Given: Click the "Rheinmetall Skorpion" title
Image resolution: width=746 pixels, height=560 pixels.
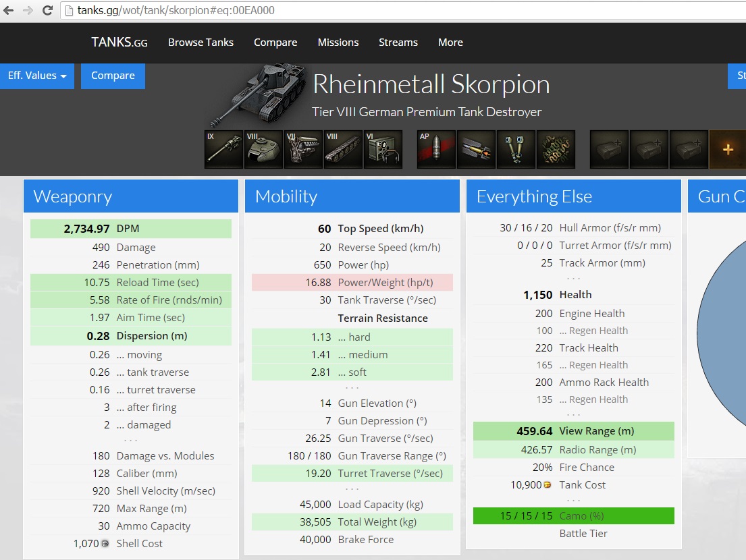Looking at the screenshot, I should coord(431,84).
